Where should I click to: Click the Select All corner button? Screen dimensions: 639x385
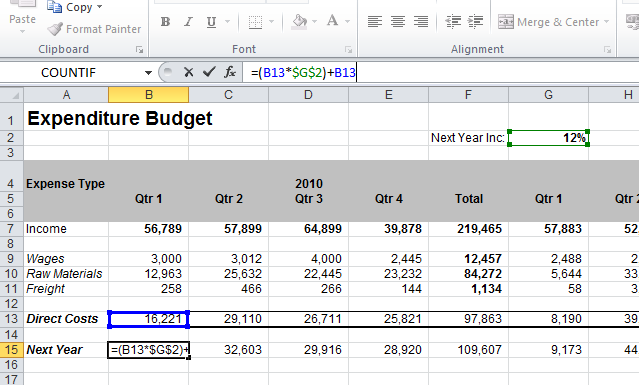[12, 95]
